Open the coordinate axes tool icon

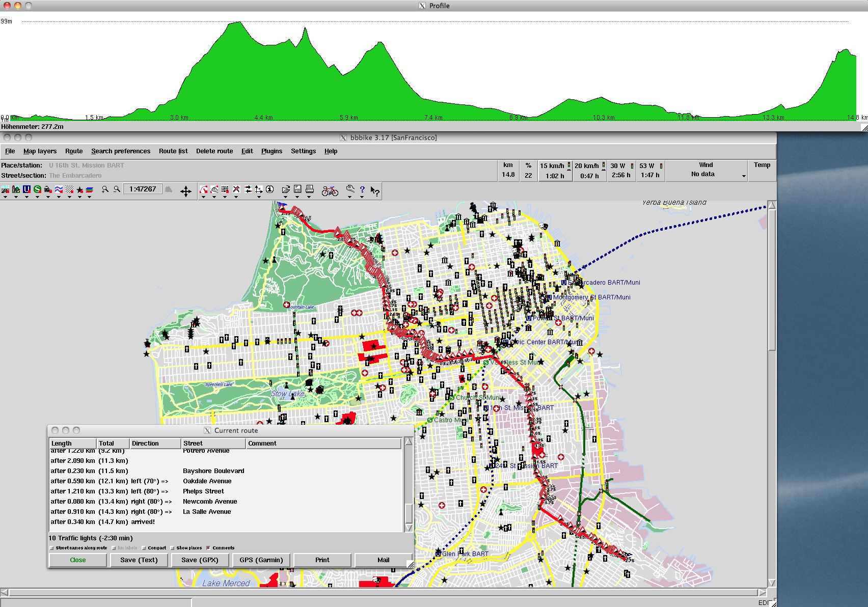click(259, 189)
